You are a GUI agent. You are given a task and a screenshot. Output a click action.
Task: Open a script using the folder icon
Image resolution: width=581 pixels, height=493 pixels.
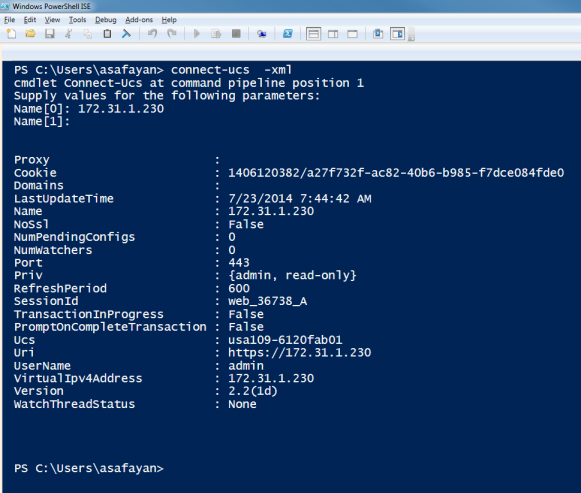click(x=30, y=34)
